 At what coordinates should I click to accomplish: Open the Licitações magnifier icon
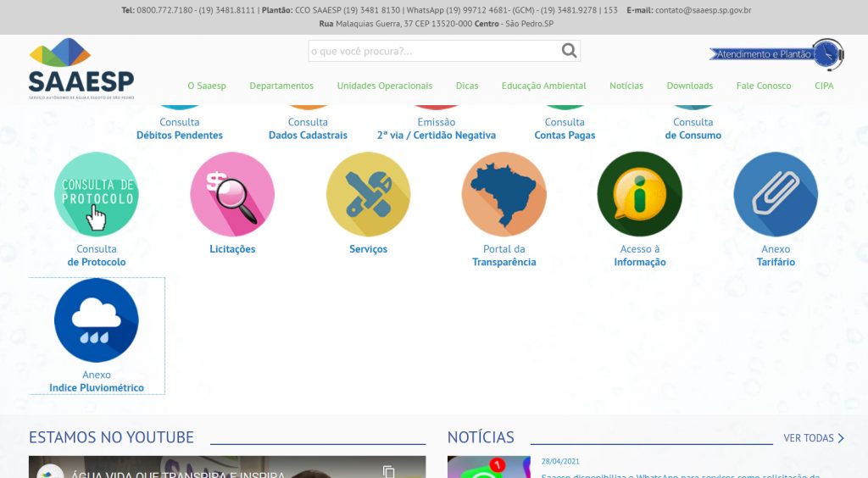[x=232, y=194]
